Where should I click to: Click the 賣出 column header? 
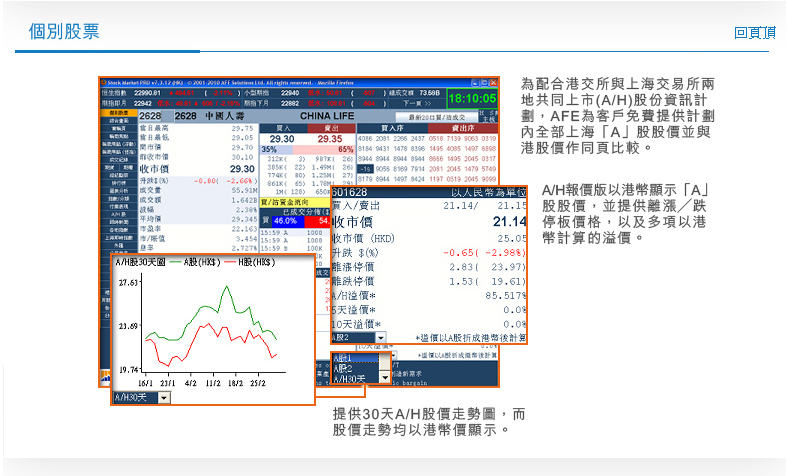click(x=331, y=128)
